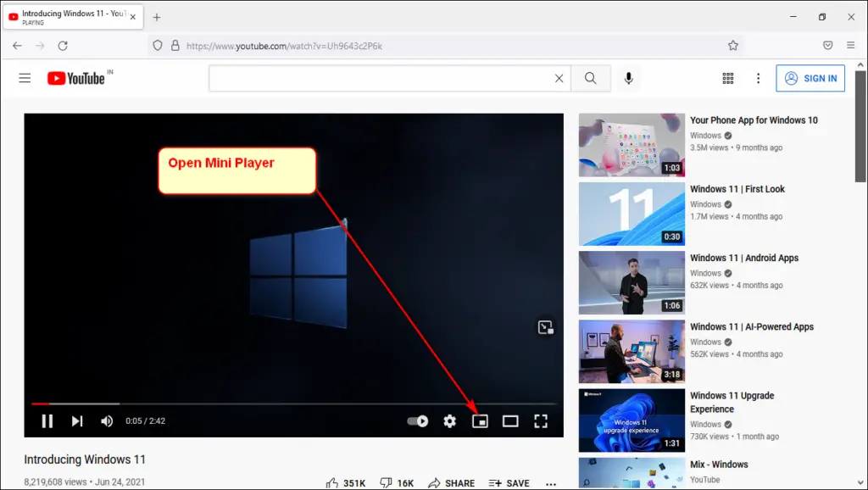Open video settings gear
This screenshot has height=490, width=868.
[x=449, y=421]
